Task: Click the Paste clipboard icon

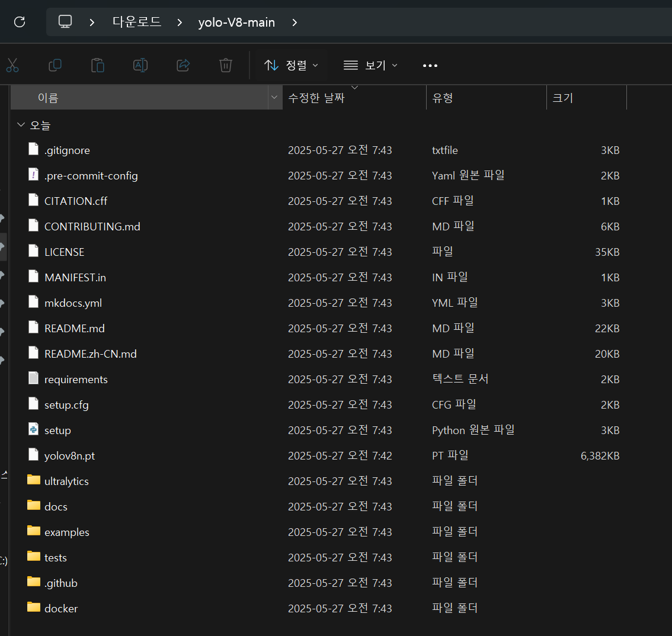Action: [x=98, y=65]
